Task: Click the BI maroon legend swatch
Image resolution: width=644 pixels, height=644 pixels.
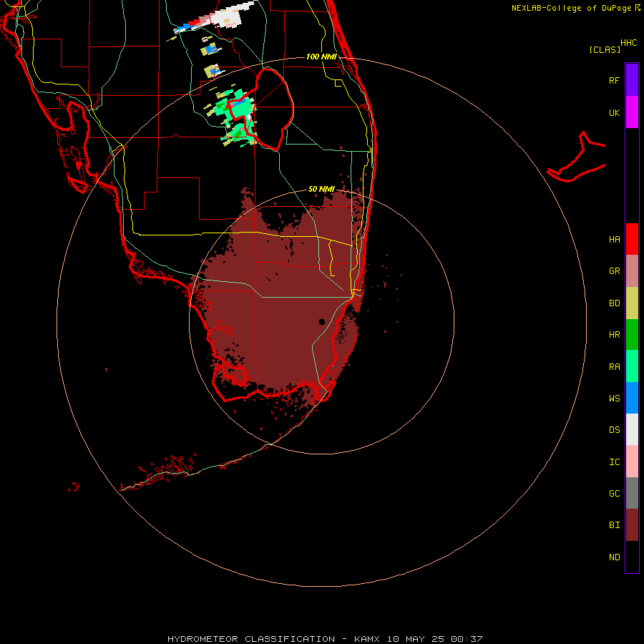Action: pyautogui.click(x=632, y=525)
